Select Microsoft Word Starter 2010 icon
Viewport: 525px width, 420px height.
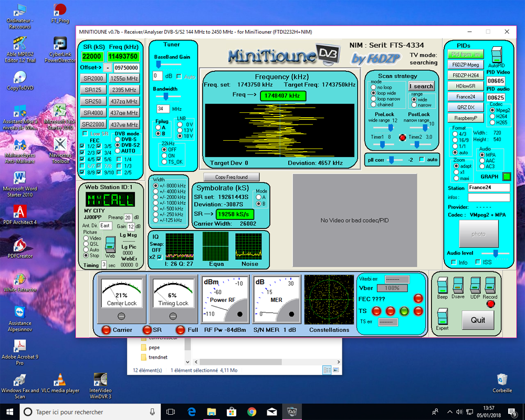(x=20, y=185)
